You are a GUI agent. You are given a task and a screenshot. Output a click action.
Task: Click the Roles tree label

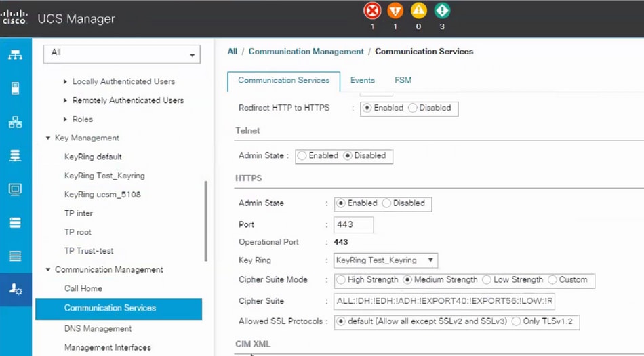click(x=83, y=119)
